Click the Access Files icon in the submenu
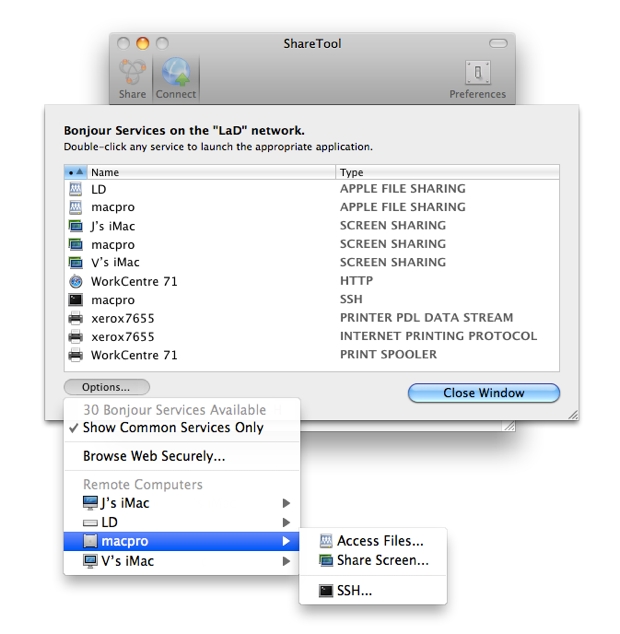The image size is (620, 634). tap(326, 541)
